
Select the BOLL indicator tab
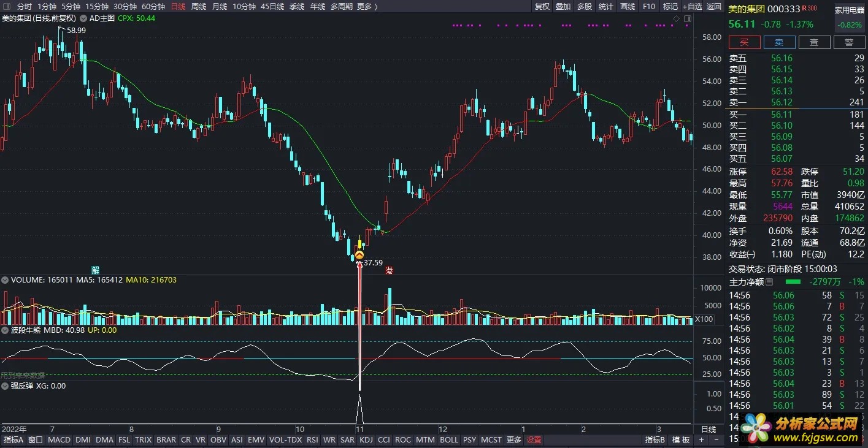[449, 440]
